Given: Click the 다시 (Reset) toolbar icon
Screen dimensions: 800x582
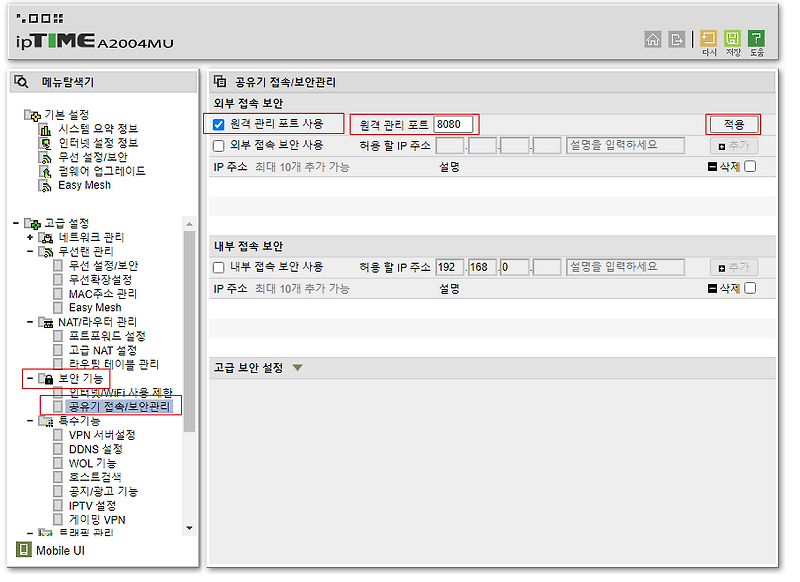Looking at the screenshot, I should [x=707, y=40].
